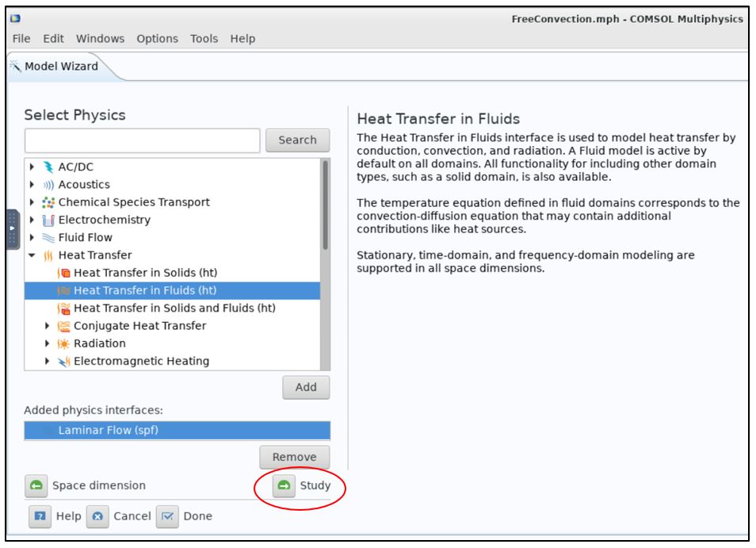This screenshot has width=756, height=548.
Task: Click the Radiation sun icon
Action: [63, 344]
